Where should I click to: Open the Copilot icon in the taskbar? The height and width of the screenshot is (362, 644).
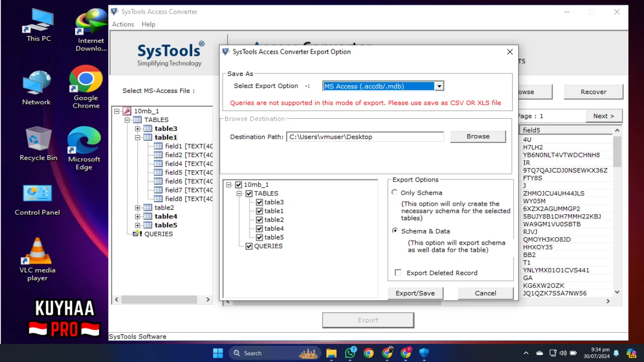pyautogui.click(x=631, y=353)
